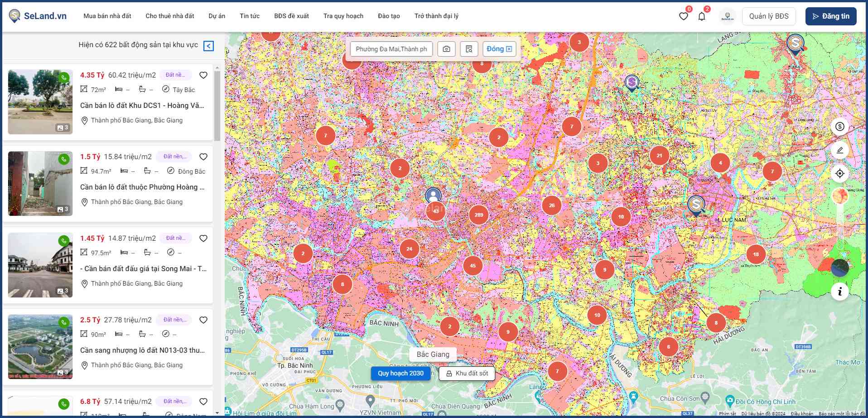Open the notifications bell icon
The height and width of the screenshot is (418, 868).
(701, 16)
